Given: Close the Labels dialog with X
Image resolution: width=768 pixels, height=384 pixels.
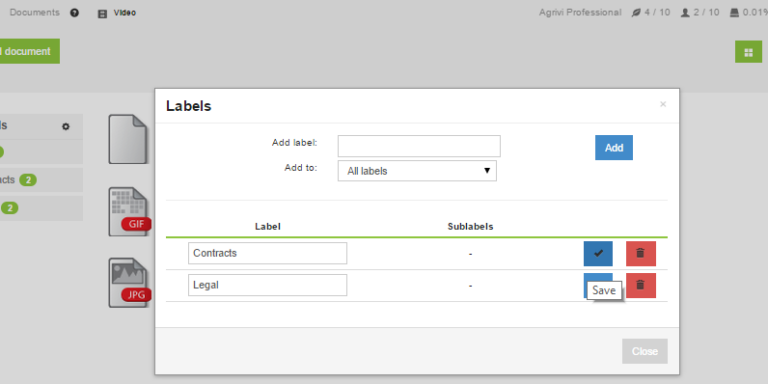Looking at the screenshot, I should [663, 104].
